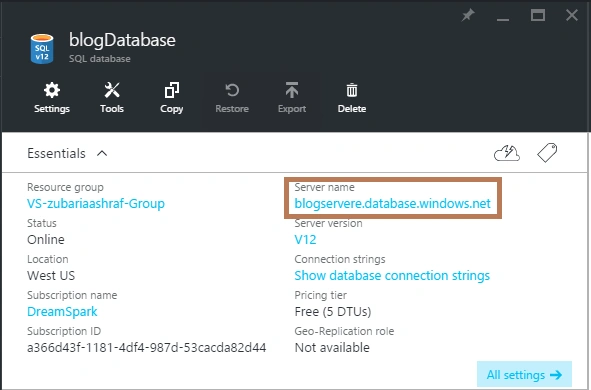Maximize the blogDatabase blade
This screenshot has width=591, height=390.
click(x=537, y=15)
